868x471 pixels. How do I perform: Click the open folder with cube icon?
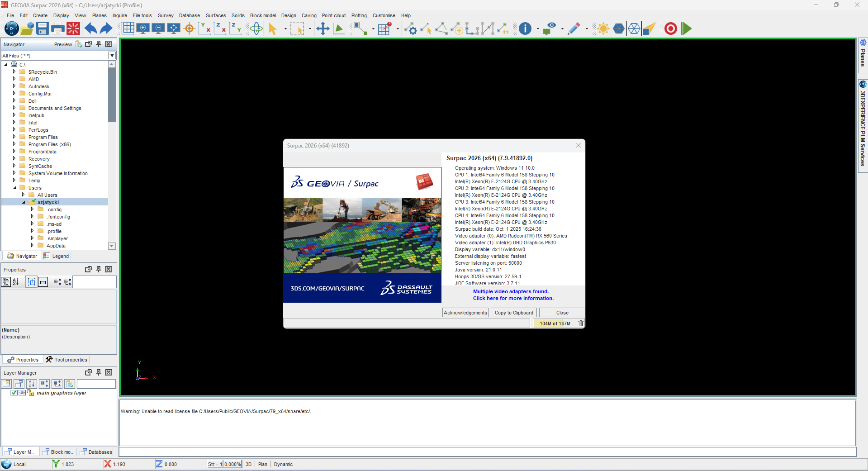click(x=27, y=29)
